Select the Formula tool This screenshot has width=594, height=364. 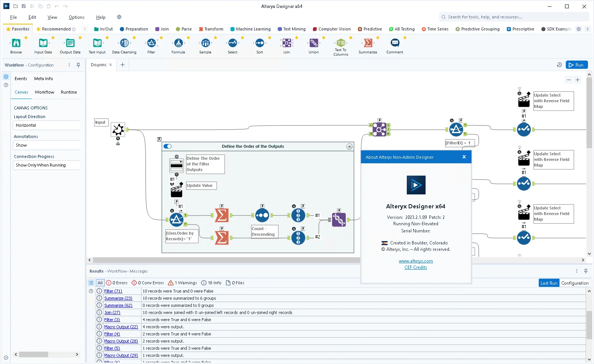click(x=178, y=43)
